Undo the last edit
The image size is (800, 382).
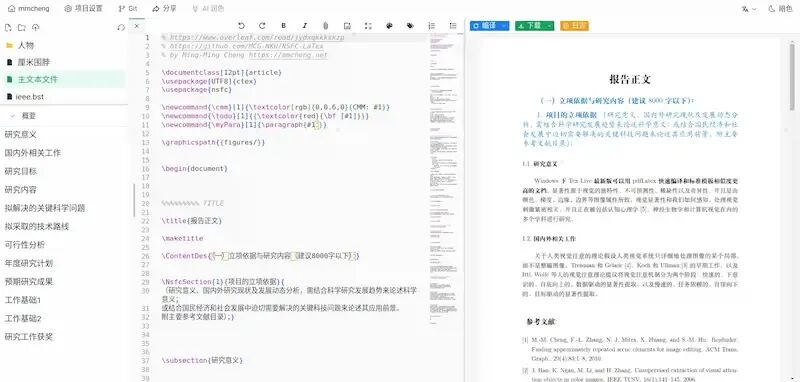[x=241, y=26]
